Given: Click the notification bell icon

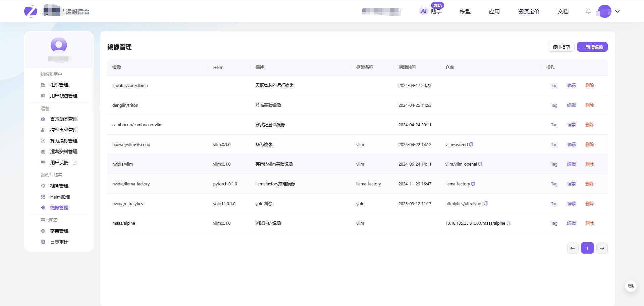Looking at the screenshot, I should point(588,11).
